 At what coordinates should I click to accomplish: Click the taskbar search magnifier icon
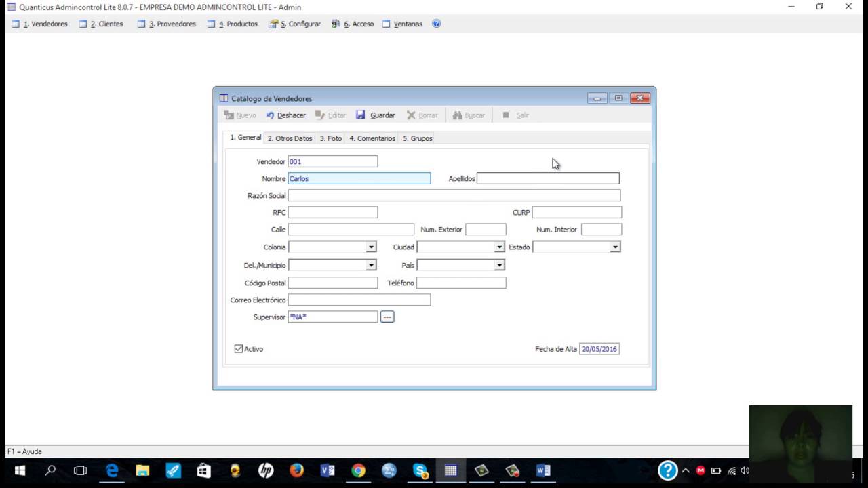click(x=50, y=470)
